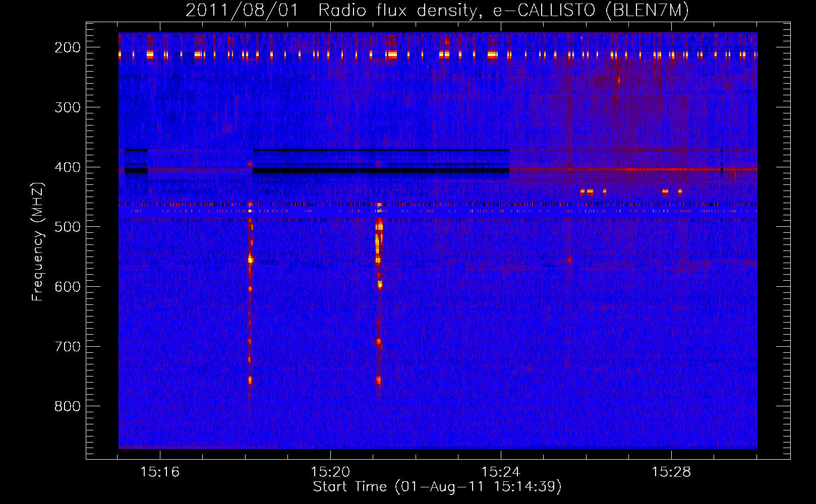Click the 400 frequency tick label
The height and width of the screenshot is (504, 816).
[68, 167]
